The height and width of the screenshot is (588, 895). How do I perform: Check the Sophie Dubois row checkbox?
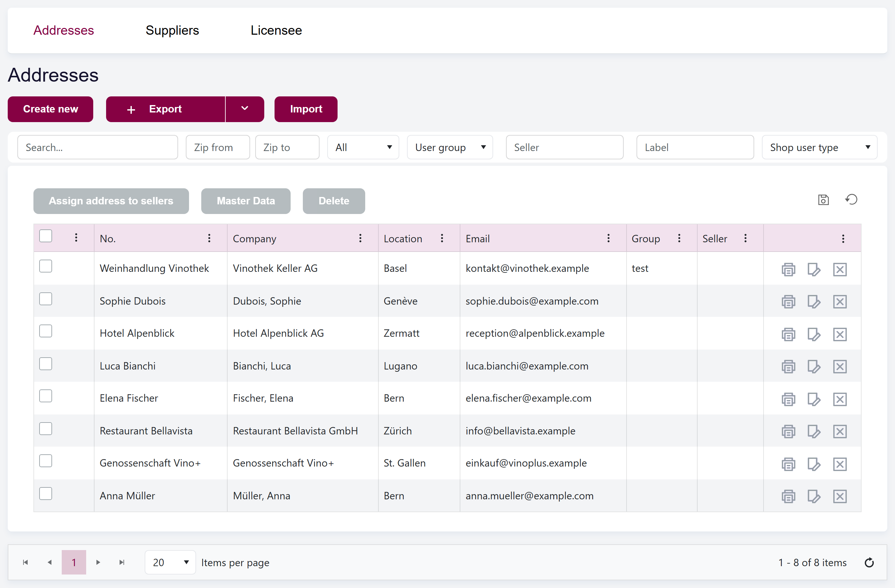[46, 299]
